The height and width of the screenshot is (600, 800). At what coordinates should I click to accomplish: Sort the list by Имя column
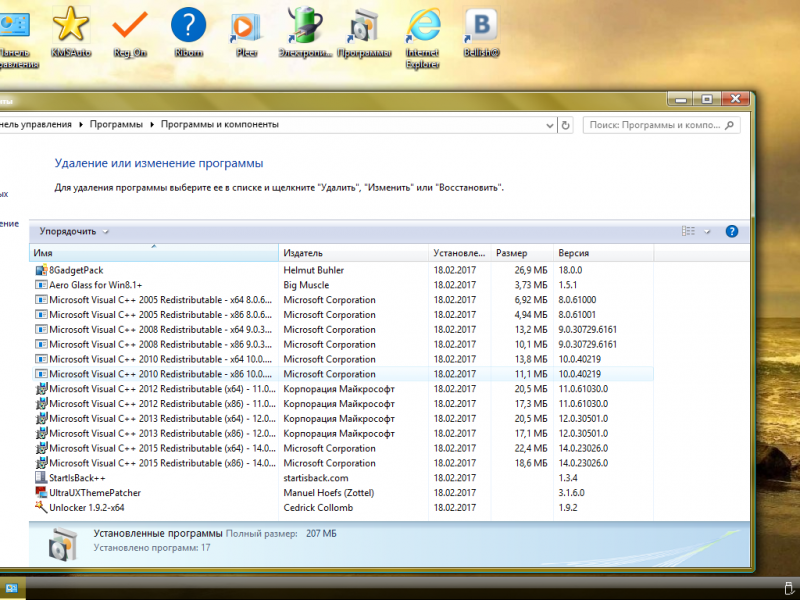[154, 253]
